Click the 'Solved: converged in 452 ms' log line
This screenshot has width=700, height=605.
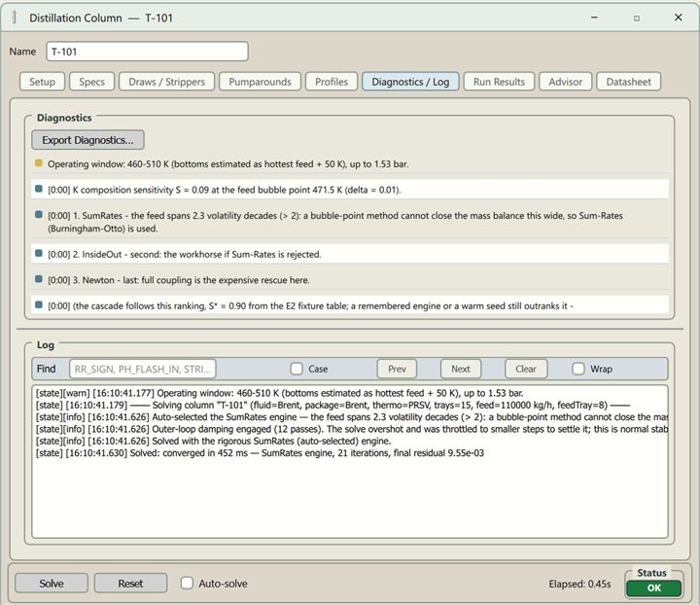pyautogui.click(x=260, y=452)
